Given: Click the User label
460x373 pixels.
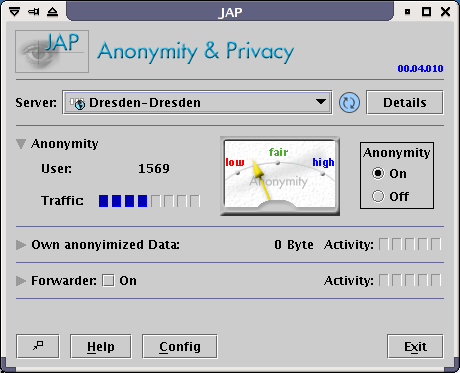Looking at the screenshot, I should click(56, 169).
